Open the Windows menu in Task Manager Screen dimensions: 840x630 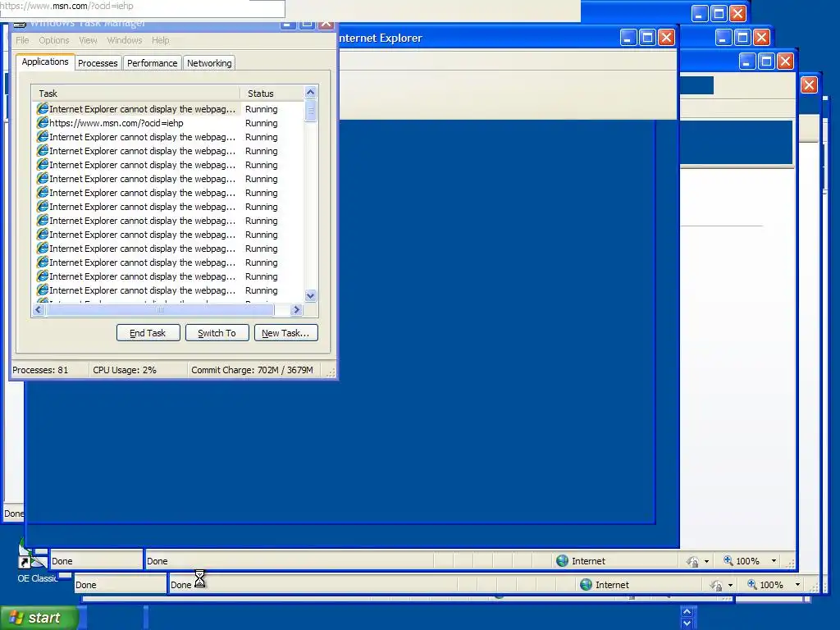tap(125, 41)
